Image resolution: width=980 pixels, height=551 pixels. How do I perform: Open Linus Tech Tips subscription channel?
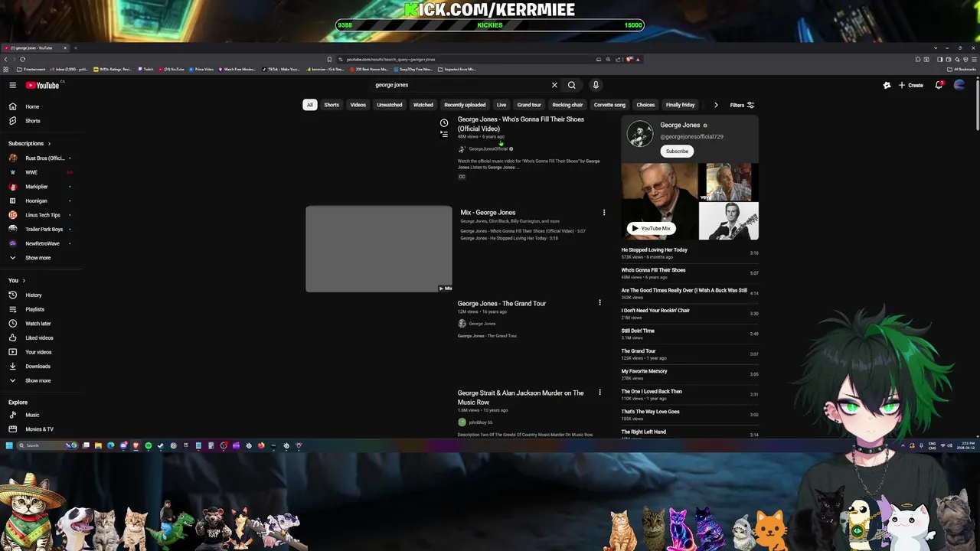point(41,215)
